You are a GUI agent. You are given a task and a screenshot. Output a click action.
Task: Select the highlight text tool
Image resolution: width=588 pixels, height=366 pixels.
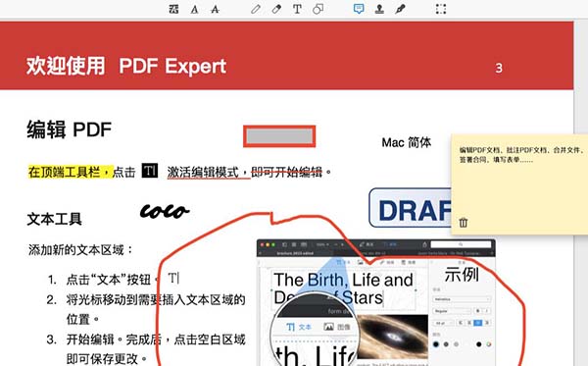pos(173,9)
